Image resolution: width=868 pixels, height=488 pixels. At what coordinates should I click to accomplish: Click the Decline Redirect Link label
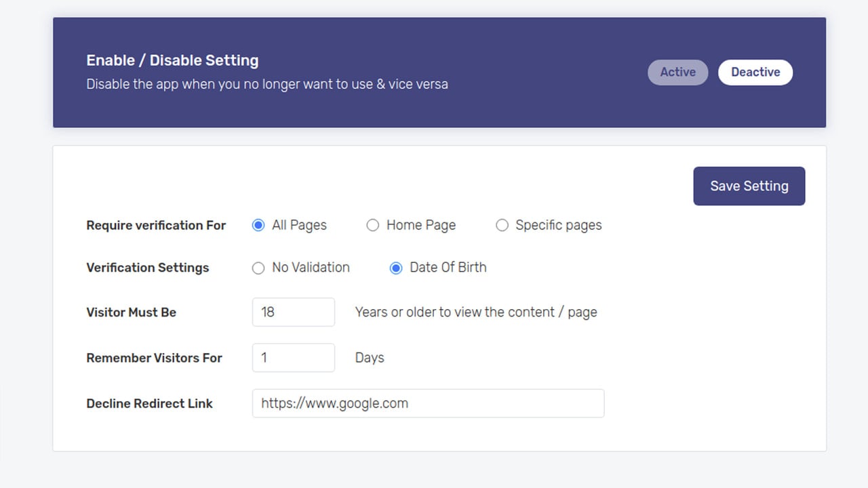tap(150, 403)
